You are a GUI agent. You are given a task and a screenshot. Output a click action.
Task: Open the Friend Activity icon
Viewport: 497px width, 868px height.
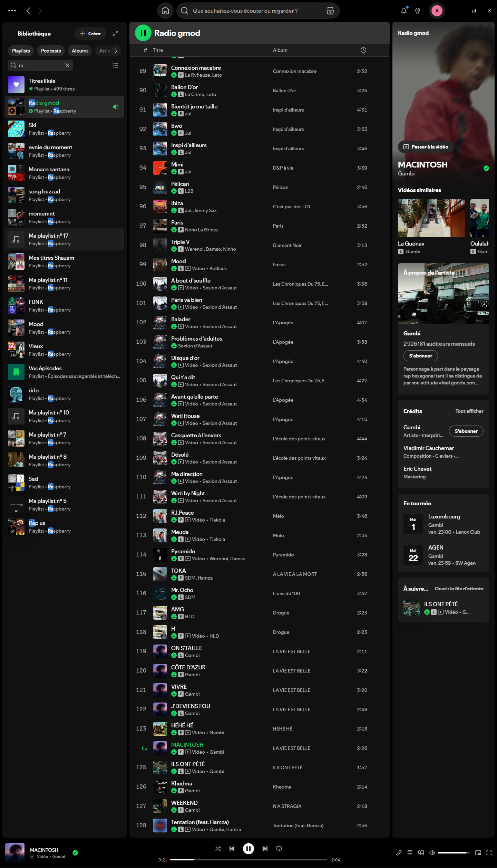click(x=418, y=11)
